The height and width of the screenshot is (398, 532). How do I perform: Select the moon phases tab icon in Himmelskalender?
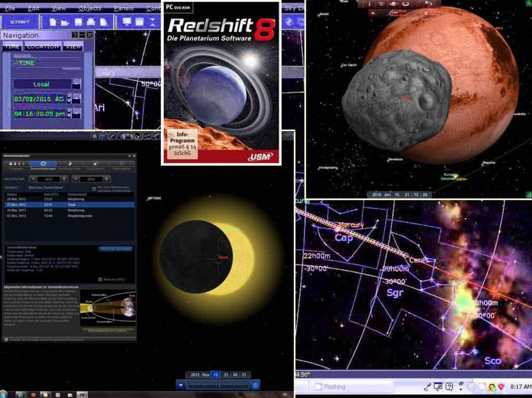[17, 164]
